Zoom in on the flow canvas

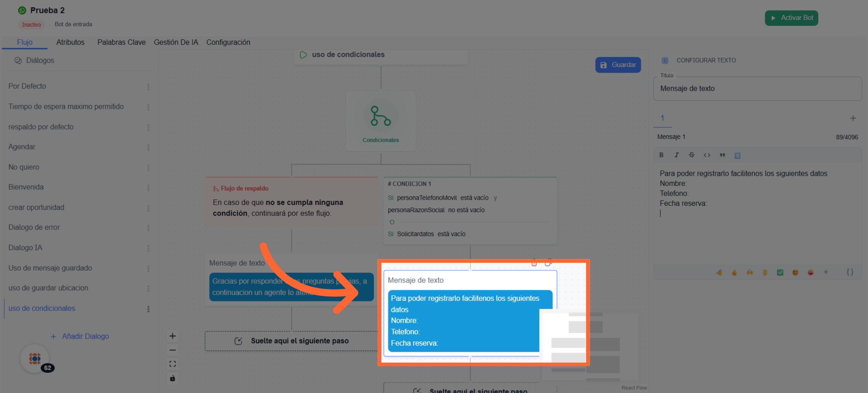[173, 336]
